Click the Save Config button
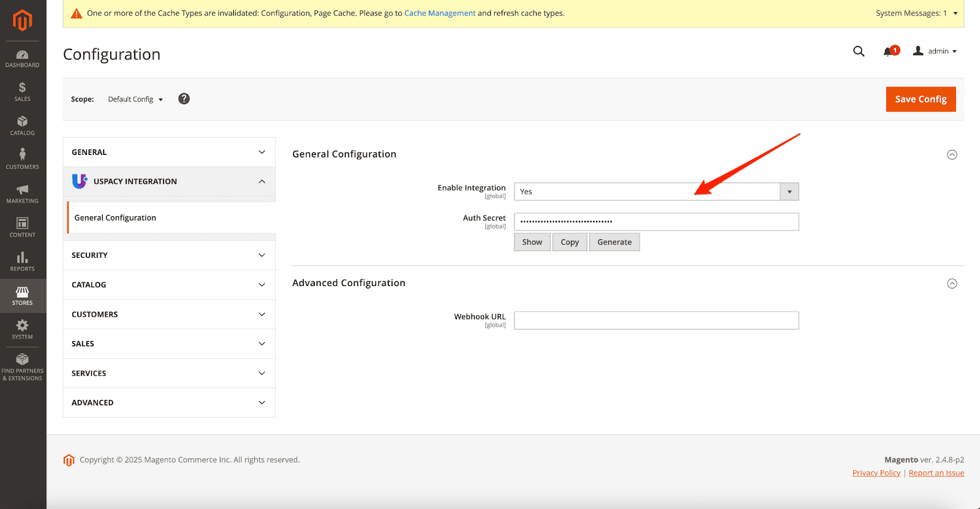 click(x=921, y=99)
